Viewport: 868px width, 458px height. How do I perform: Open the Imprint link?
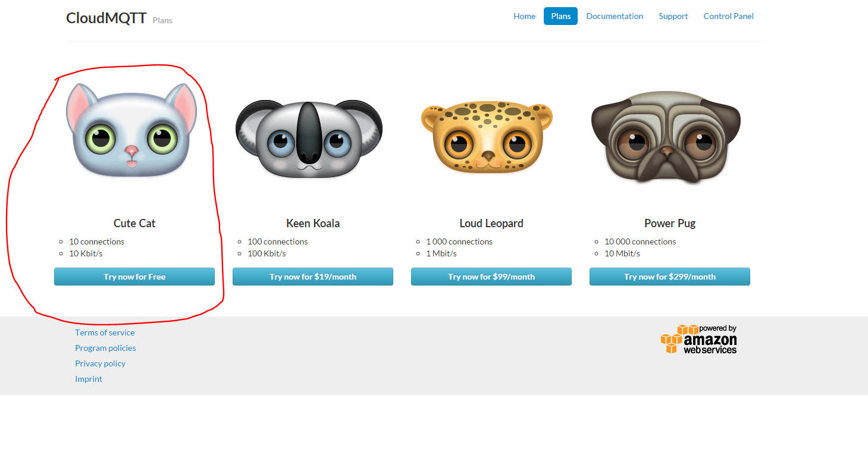pos(89,379)
